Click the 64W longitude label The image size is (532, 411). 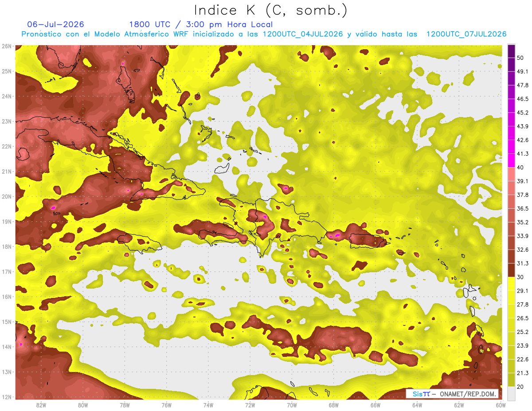tap(417, 405)
